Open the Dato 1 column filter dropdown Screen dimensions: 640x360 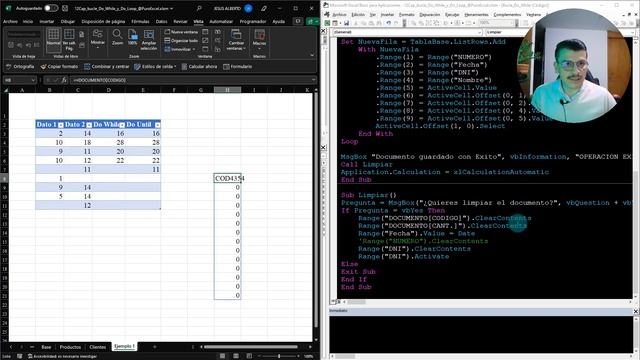pos(61,125)
